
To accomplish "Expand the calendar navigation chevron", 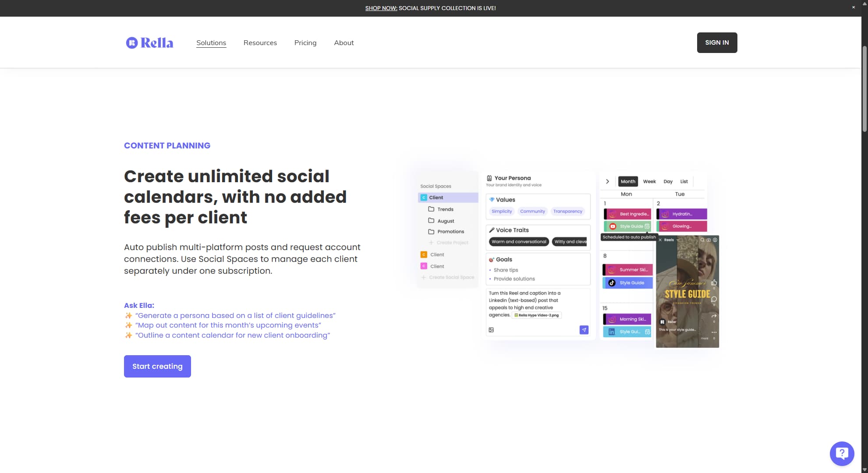I will pyautogui.click(x=607, y=181).
